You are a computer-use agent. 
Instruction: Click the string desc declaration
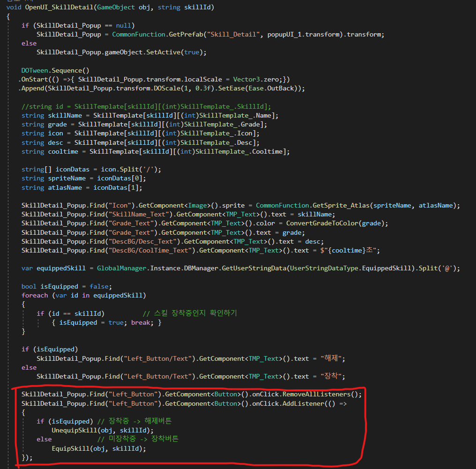(x=42, y=143)
